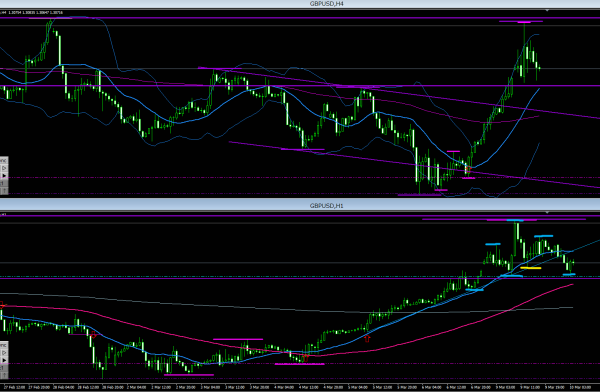Activate the GBPUSD,H1 chart title bar

(300, 206)
